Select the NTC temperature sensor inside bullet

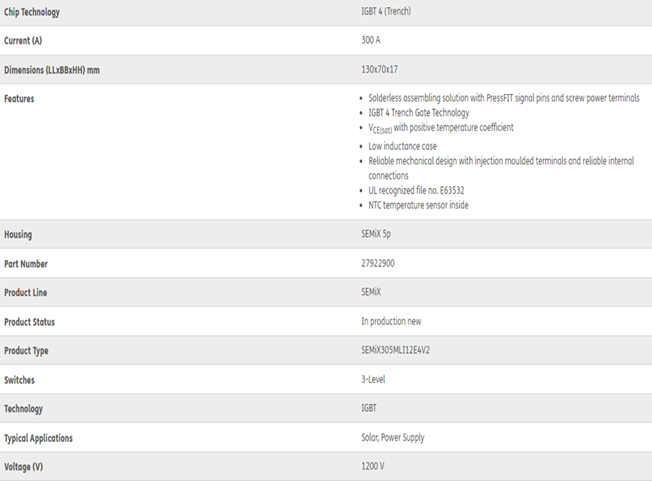pyautogui.click(x=418, y=205)
